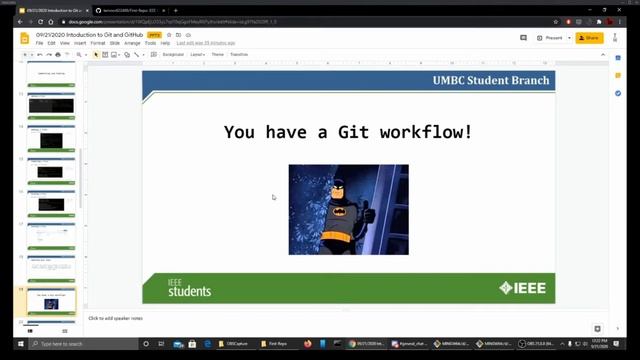Open the new slide dropdown arrow

pyautogui.click(x=31, y=55)
